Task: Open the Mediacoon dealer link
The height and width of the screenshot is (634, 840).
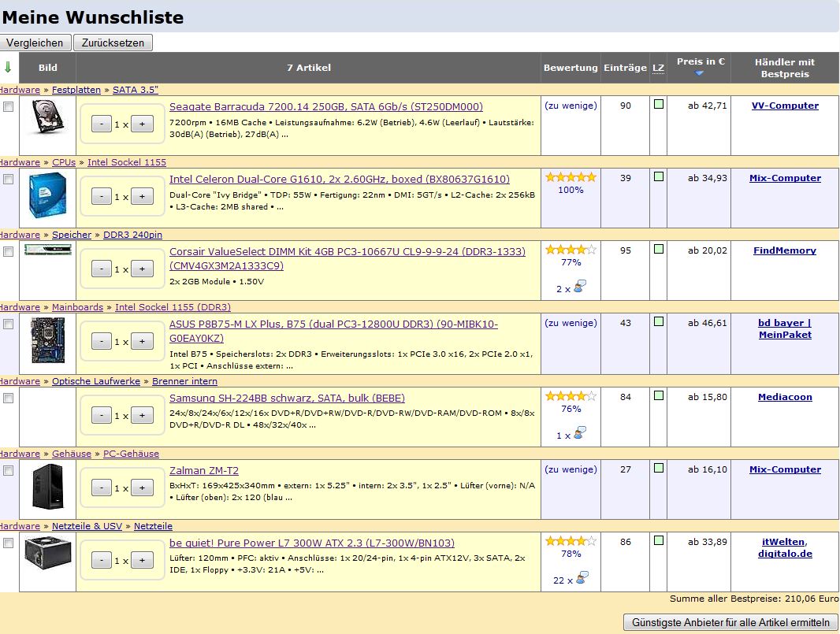Action: point(785,397)
